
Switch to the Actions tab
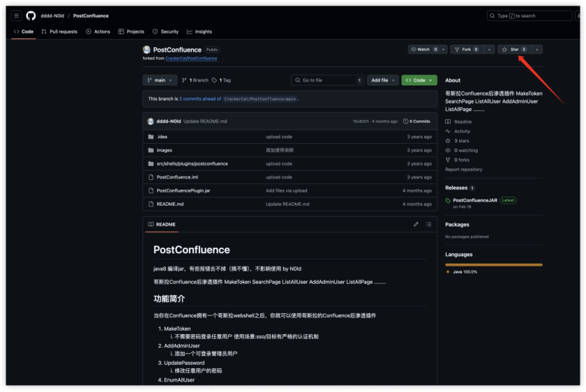click(x=98, y=32)
